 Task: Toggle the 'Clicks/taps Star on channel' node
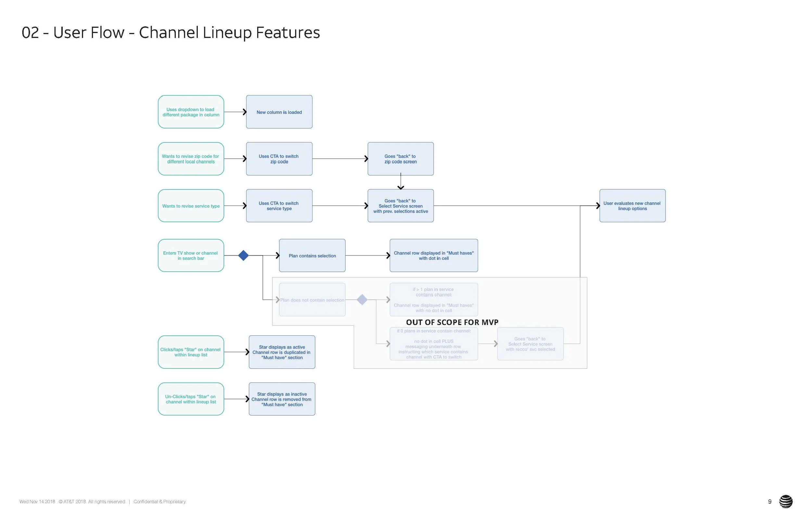[190, 352]
